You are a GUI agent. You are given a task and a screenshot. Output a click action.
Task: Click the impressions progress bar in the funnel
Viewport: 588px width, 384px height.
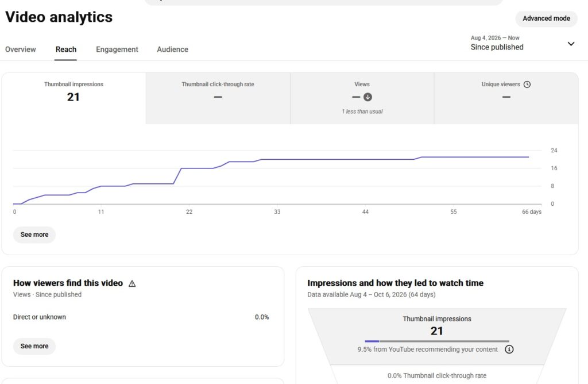[437, 341]
